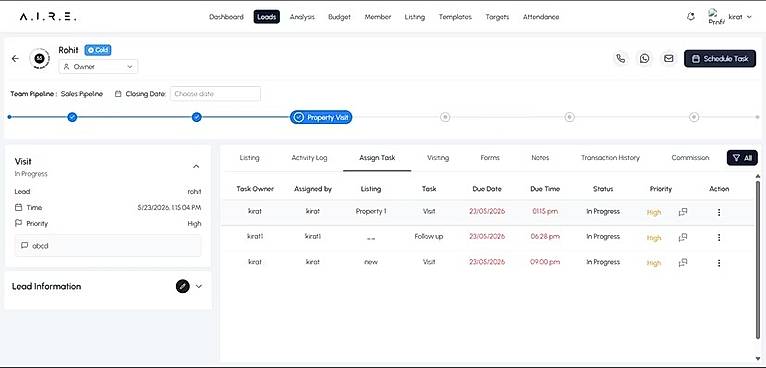Open the Templates menu

455,17
